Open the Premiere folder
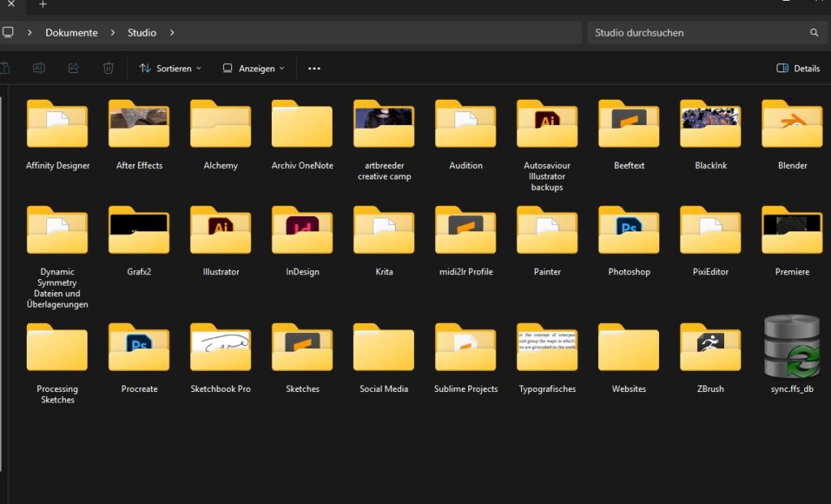 (x=792, y=230)
